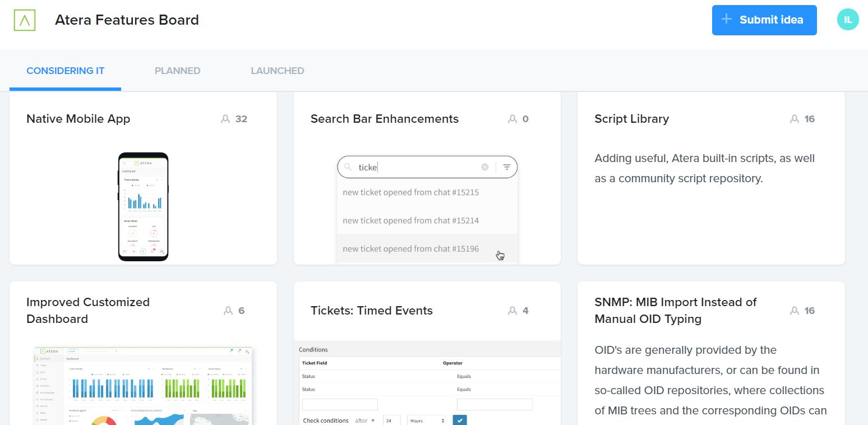The image size is (868, 425).
Task: Click the Operator column header
Action: click(453, 363)
